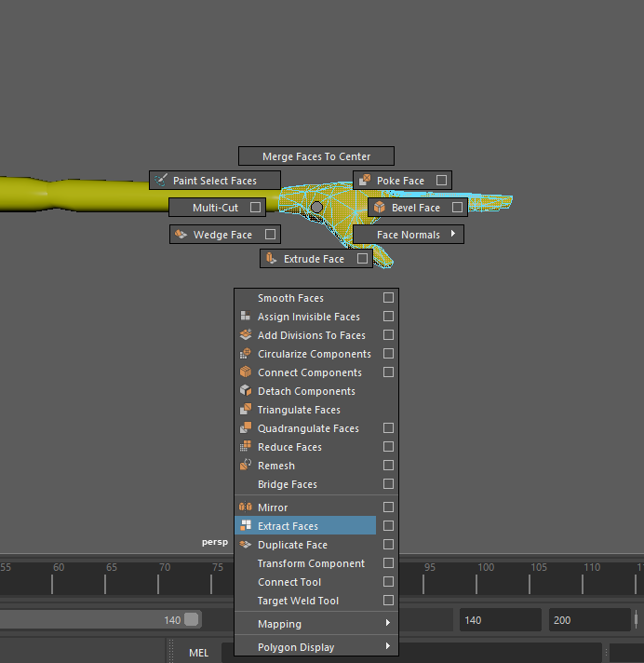The height and width of the screenshot is (663, 644).
Task: Open Duplicate Face options box
Action: click(x=388, y=544)
